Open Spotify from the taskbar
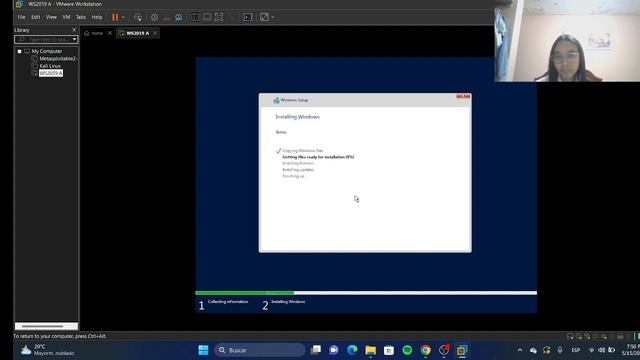This screenshot has width=640, height=360. pyautogui.click(x=407, y=350)
